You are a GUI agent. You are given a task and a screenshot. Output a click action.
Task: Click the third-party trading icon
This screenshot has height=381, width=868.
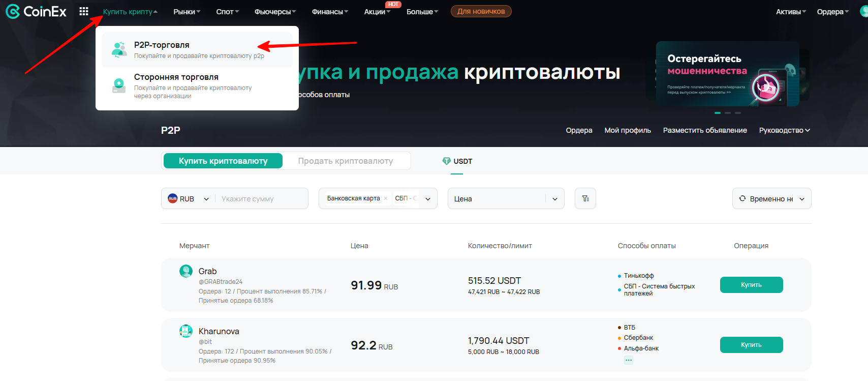[119, 85]
